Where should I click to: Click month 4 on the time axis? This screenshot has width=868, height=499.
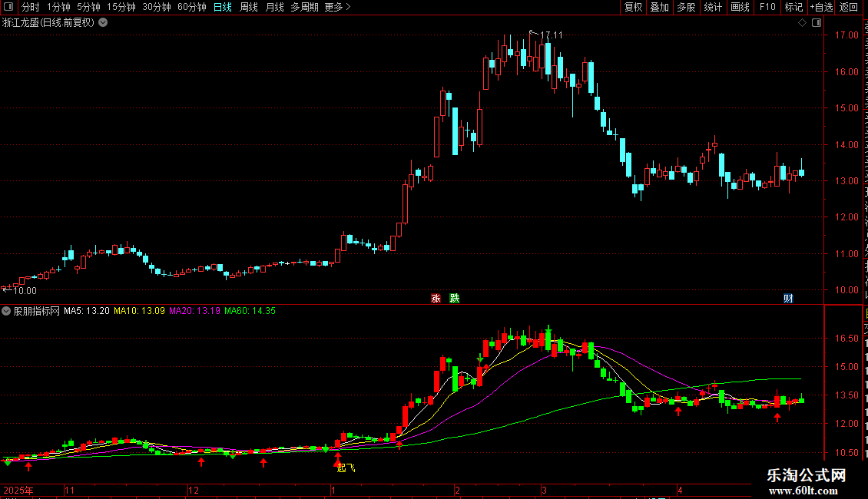(x=680, y=490)
